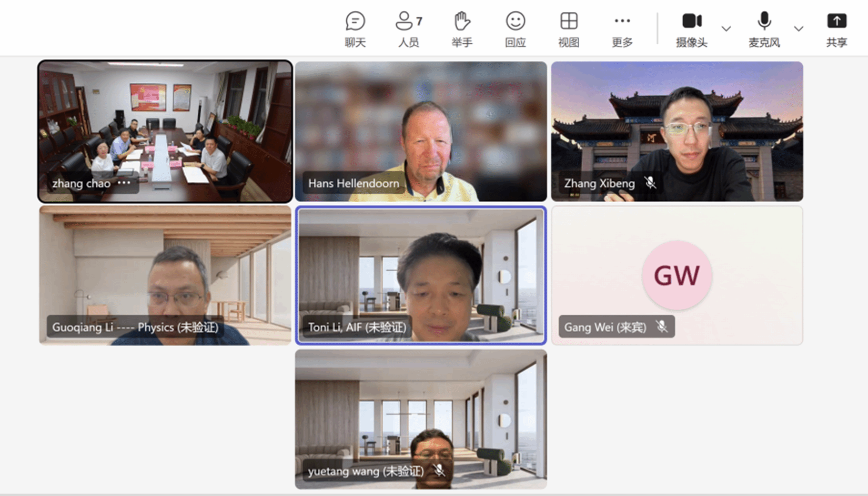The height and width of the screenshot is (496, 868).
Task: Open the more (更多) options menu
Action: 622,29
